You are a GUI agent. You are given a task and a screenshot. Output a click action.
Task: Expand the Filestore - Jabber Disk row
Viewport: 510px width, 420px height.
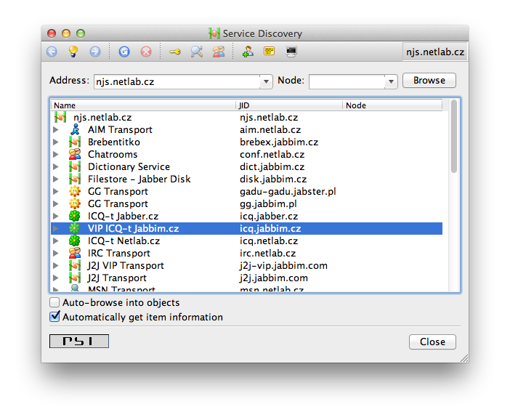click(56, 179)
